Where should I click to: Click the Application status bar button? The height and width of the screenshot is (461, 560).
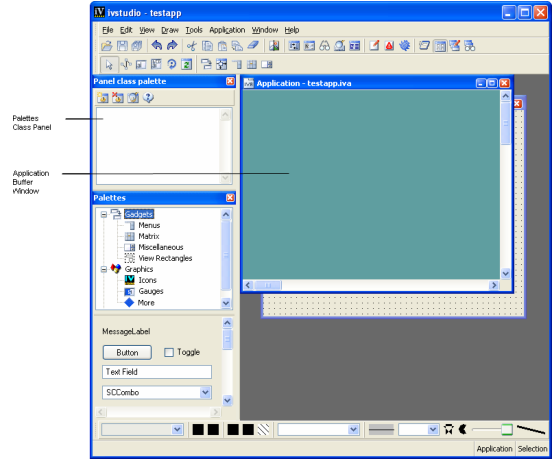494,449
